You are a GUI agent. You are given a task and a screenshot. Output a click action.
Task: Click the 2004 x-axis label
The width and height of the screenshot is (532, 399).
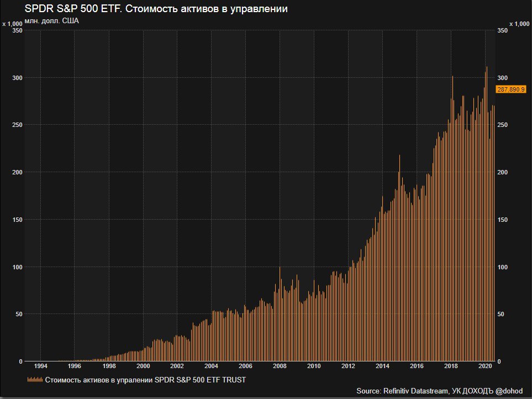click(x=211, y=366)
